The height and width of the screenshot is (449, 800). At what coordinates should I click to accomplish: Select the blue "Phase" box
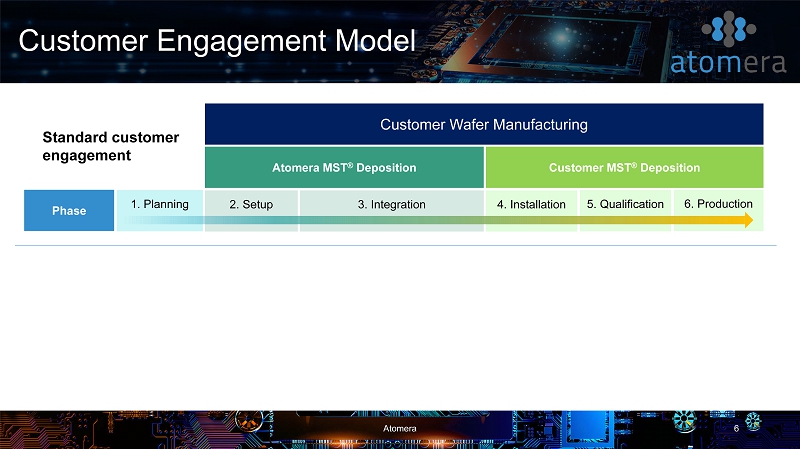69,210
